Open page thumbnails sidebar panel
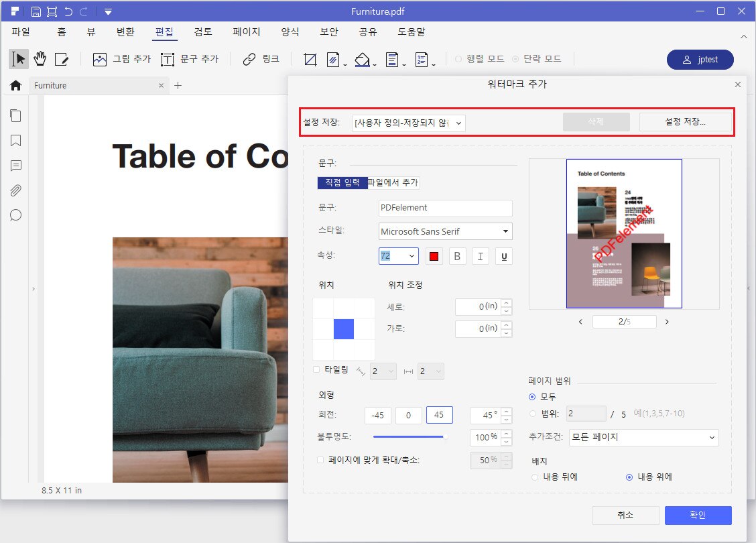 [x=15, y=116]
